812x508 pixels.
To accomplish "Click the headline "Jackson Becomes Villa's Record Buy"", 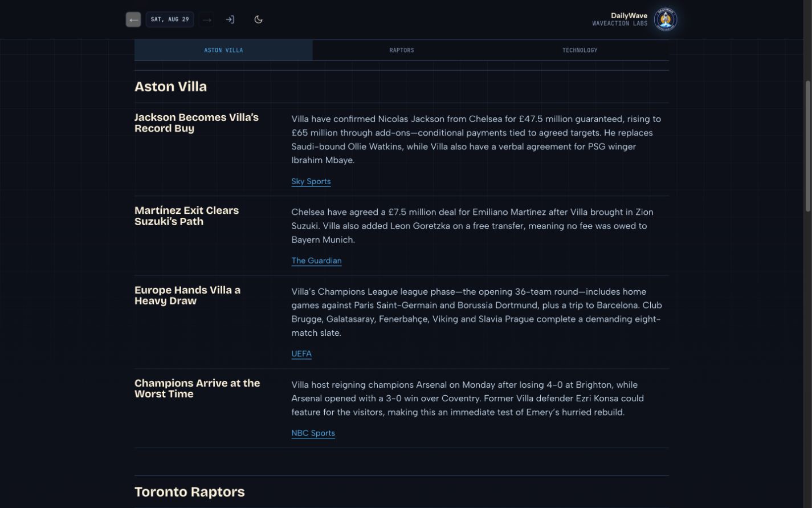I will point(197,123).
